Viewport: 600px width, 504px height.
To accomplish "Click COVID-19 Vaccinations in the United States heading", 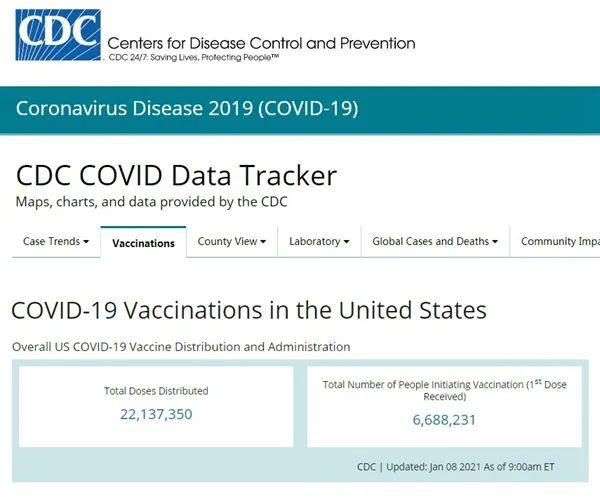I will click(249, 310).
